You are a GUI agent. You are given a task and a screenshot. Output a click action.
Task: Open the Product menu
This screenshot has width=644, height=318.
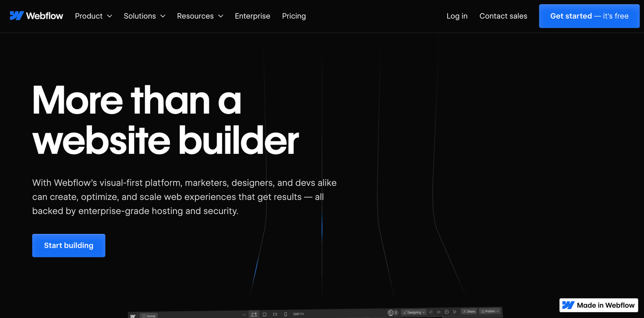point(93,16)
